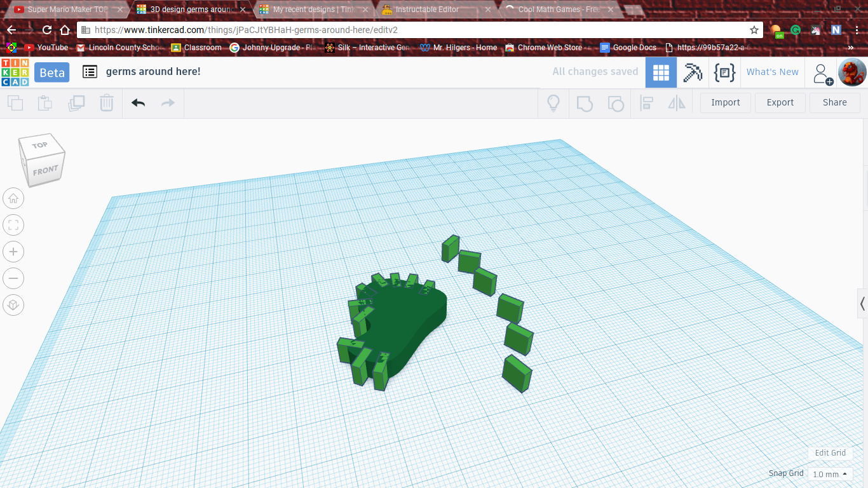Reload the page
Screen dimensions: 868x488
47,30
